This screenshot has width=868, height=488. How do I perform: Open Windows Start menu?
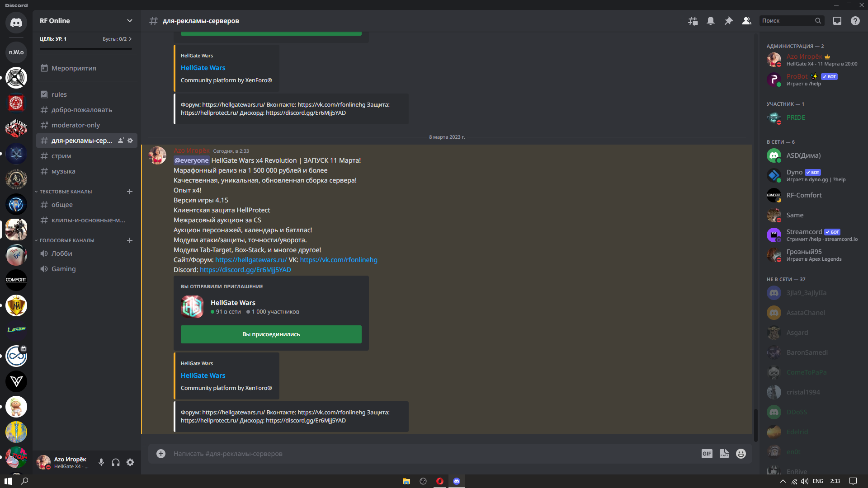(x=8, y=481)
